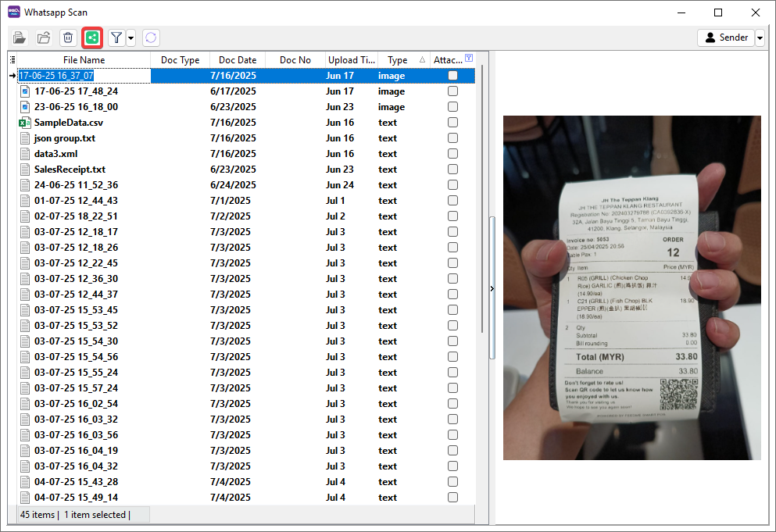Open the filter dropdown arrow beside funnel
The width and height of the screenshot is (776, 532).
click(x=131, y=37)
